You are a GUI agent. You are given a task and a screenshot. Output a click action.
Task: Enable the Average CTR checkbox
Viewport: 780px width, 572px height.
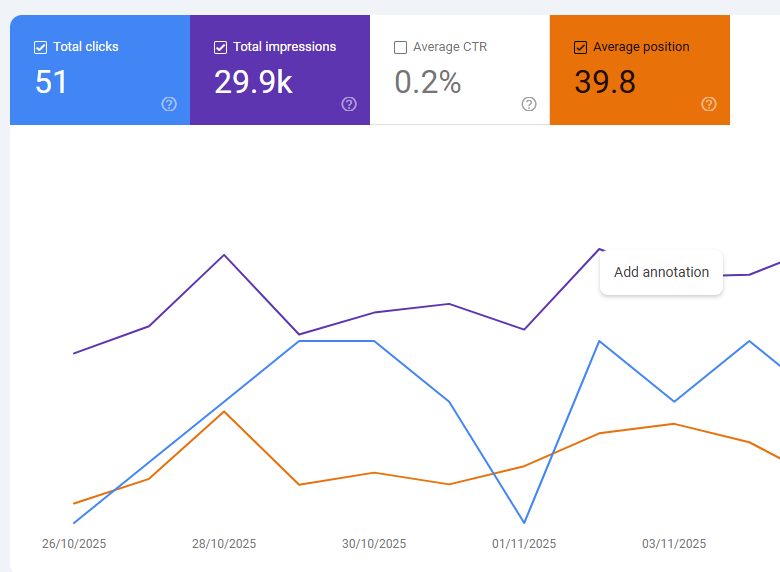pos(401,47)
